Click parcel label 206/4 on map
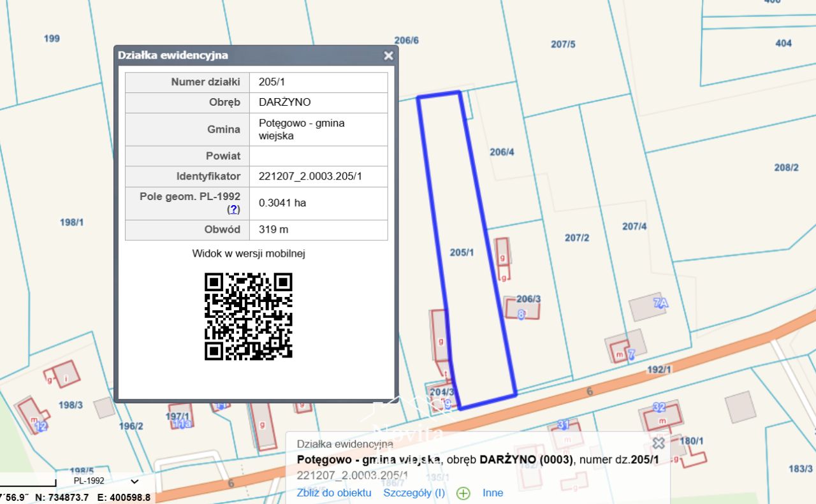Screen dimensions: 816x504 click(502, 152)
